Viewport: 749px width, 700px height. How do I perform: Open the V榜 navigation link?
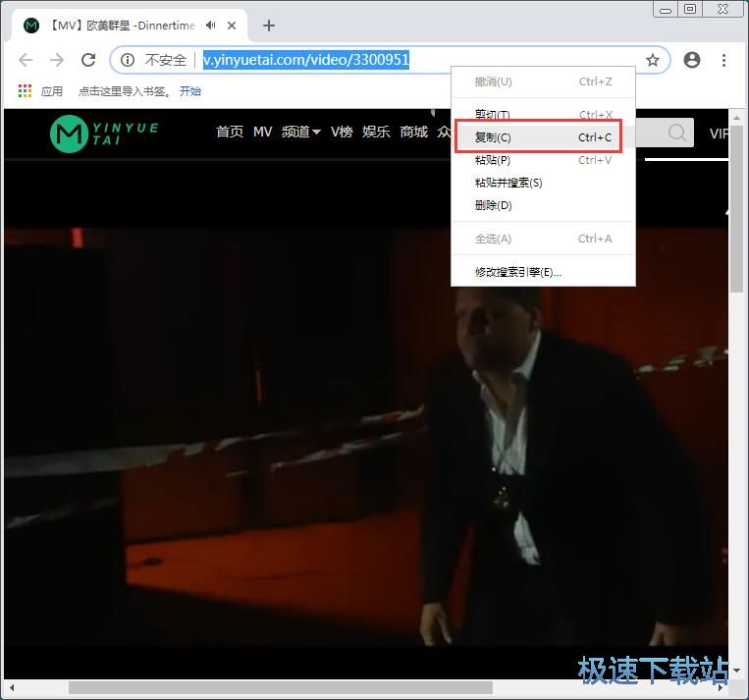342,132
